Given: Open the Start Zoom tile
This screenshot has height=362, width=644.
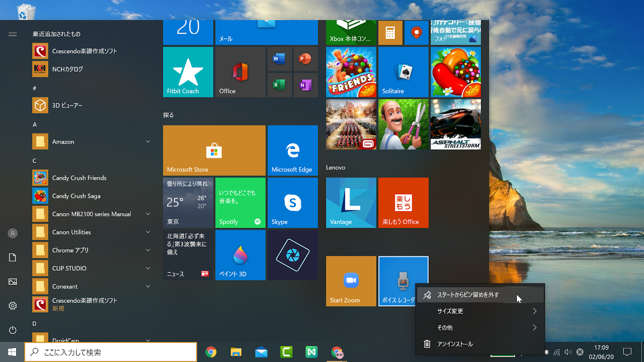Looking at the screenshot, I should [351, 281].
